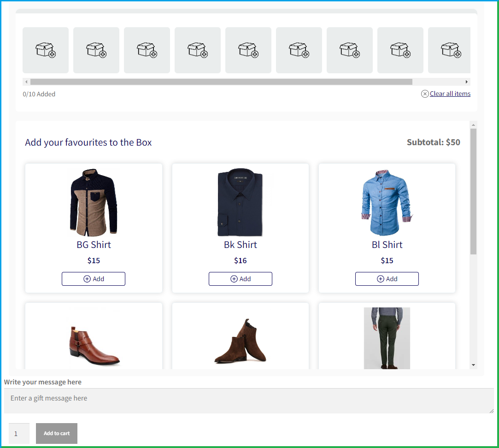Click the first empty gift box slot
Image resolution: width=499 pixels, height=448 pixels.
[45, 50]
